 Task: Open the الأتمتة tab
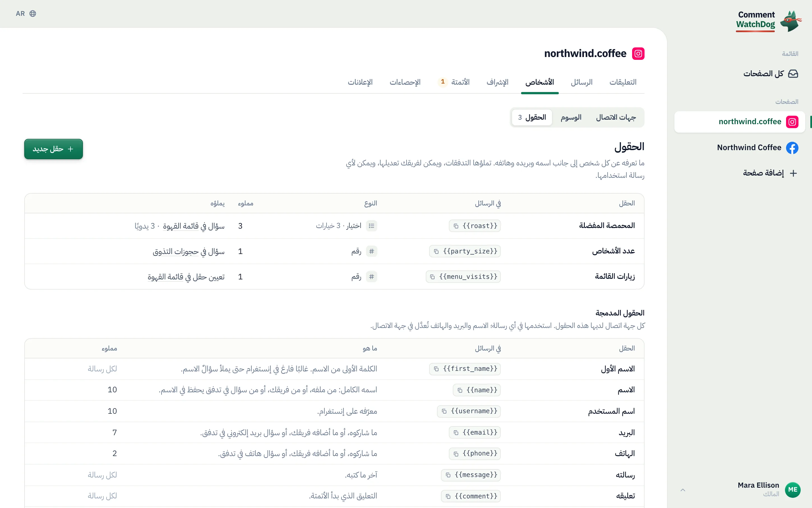(454, 82)
